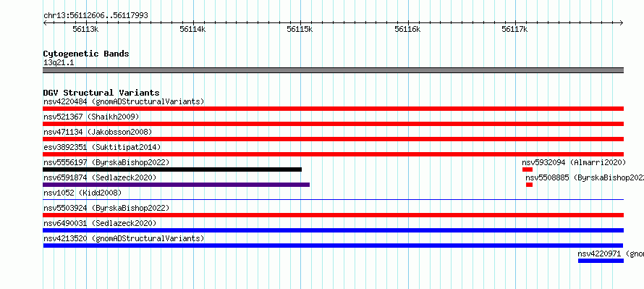Image resolution: width=644 pixels, height=289 pixels.
Task: Click the nsv4220484 gnomADStructuralVariants label
Action: 124,101
